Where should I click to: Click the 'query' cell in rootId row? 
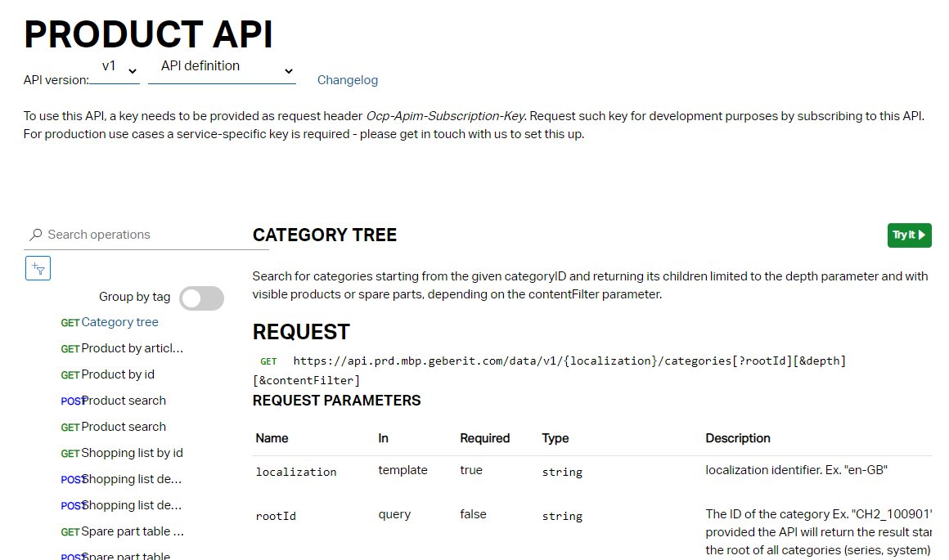pyautogui.click(x=394, y=514)
